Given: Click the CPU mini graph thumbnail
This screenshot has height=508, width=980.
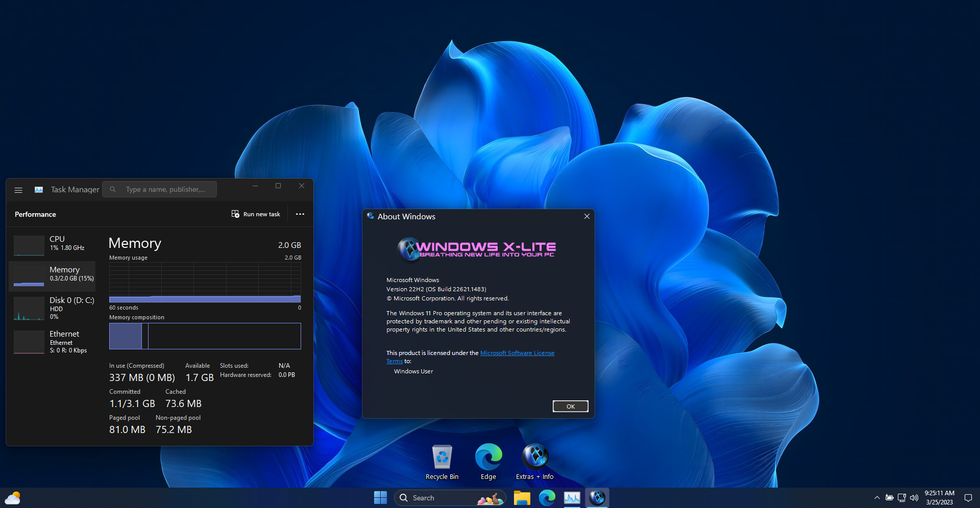Looking at the screenshot, I should tap(29, 245).
